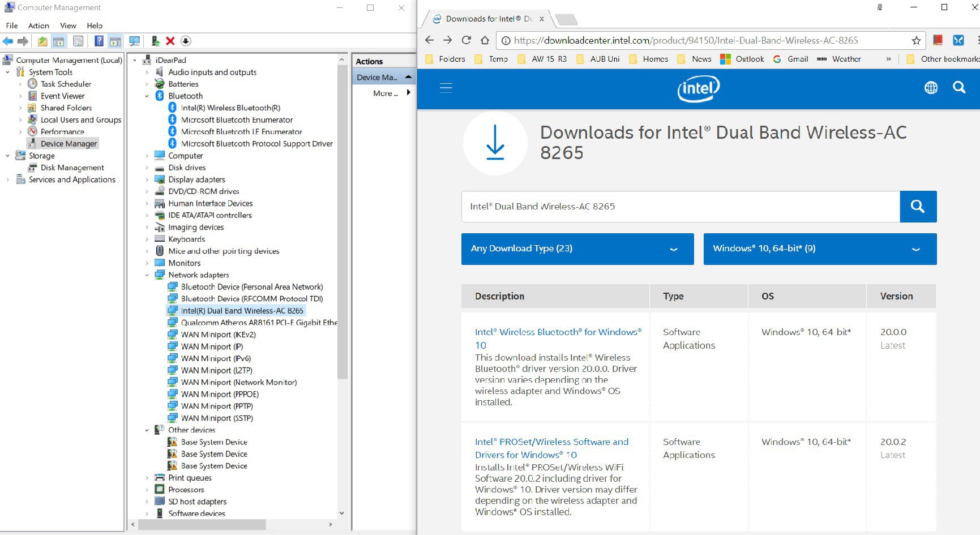Click the Monitors category icon
The width and height of the screenshot is (980, 535).
pyautogui.click(x=160, y=263)
